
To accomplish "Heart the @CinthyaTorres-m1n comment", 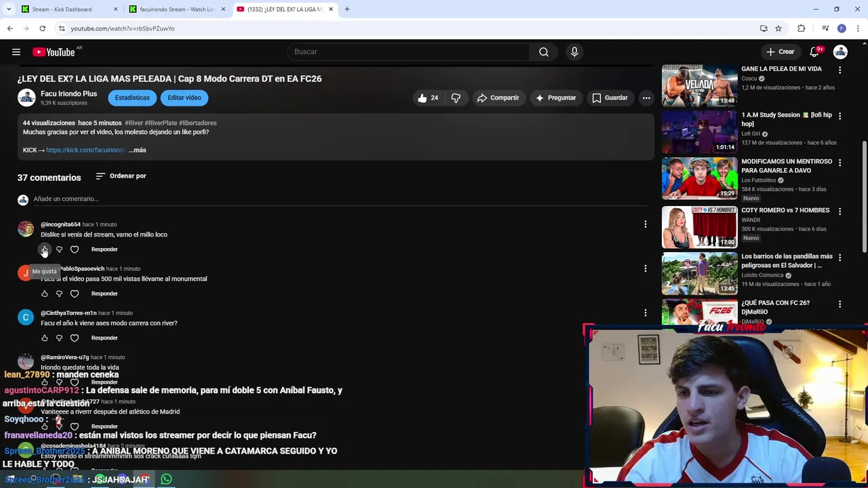I will tap(75, 338).
